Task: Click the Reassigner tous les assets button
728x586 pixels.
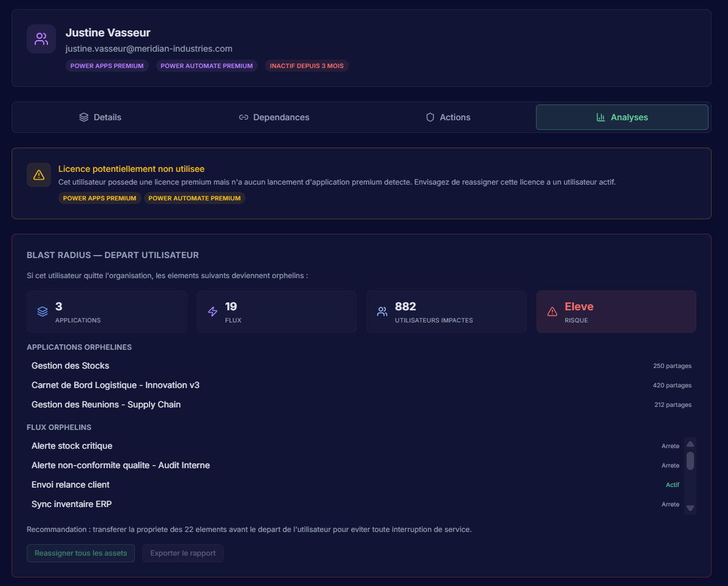Action: point(80,553)
